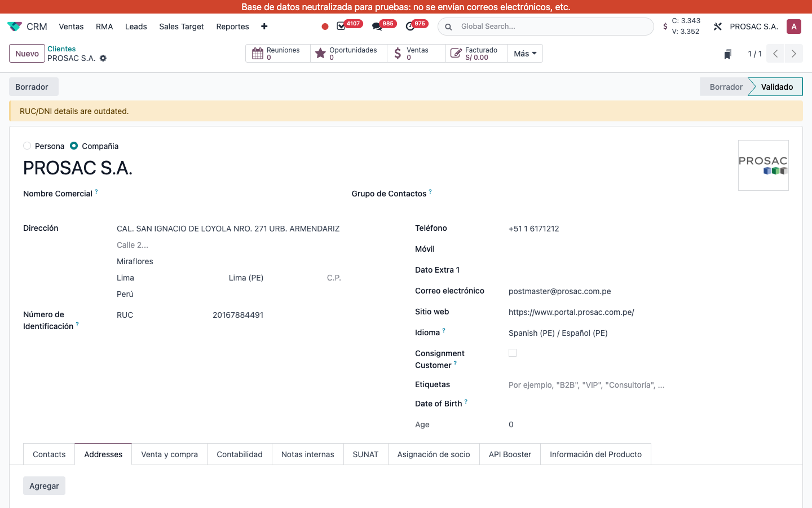Open activities icon showing 4107
This screenshot has width=812, height=508.
[341, 26]
